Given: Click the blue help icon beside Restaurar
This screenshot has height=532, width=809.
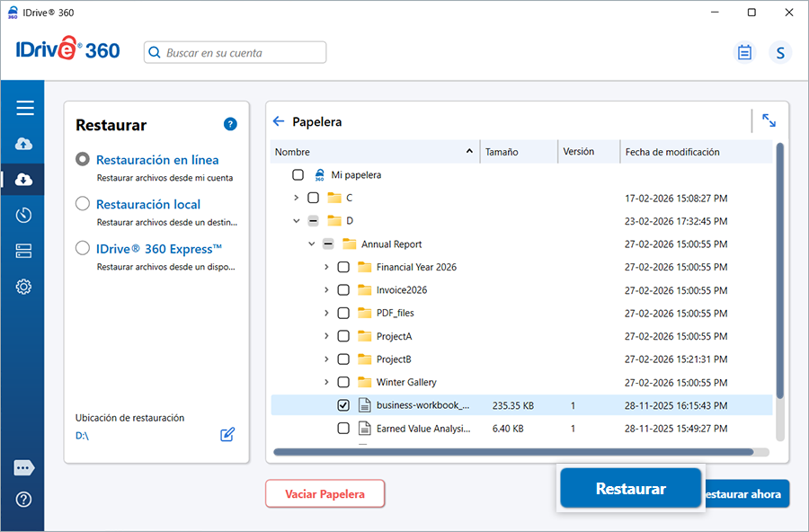Looking at the screenshot, I should (230, 124).
